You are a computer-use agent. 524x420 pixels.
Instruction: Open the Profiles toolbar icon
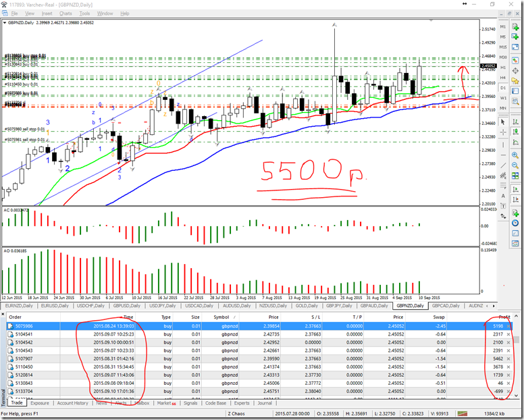515,36
